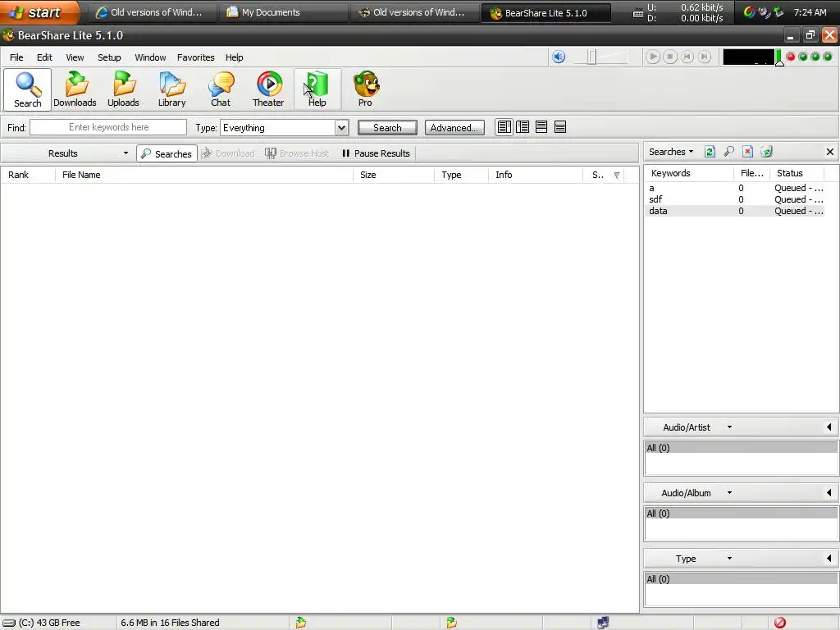Mute audio with the speaker icon

click(x=559, y=57)
